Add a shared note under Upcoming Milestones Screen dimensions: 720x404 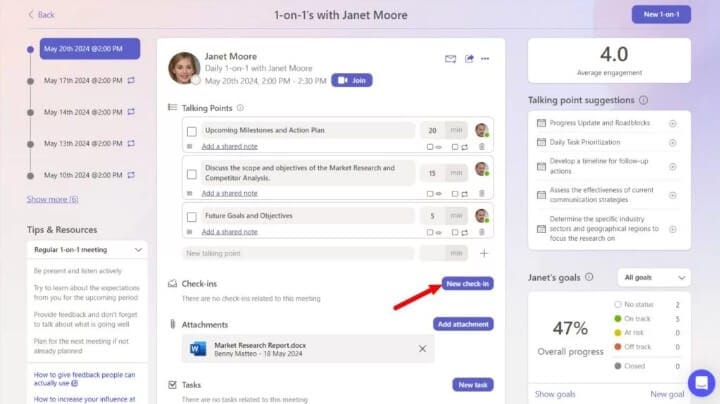[230, 146]
